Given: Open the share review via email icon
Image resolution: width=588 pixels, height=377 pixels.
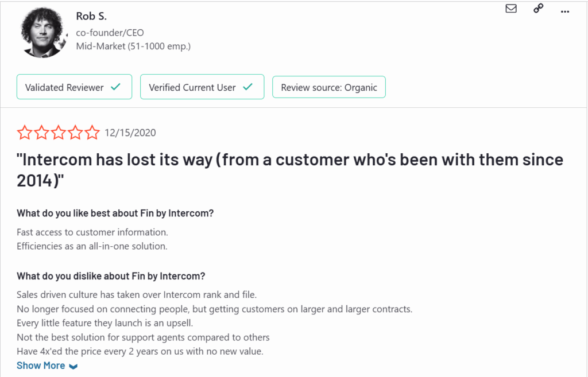Looking at the screenshot, I should (511, 9).
